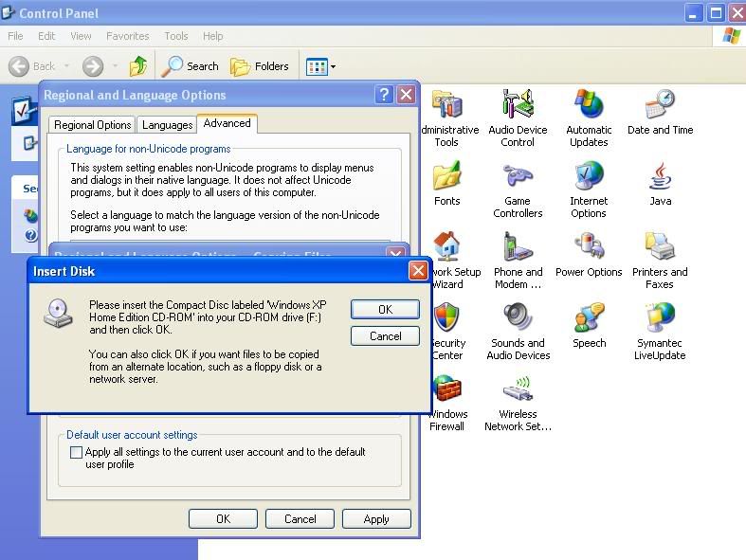Open the Views dropdown button
The height and width of the screenshot is (560, 746).
click(x=321, y=66)
